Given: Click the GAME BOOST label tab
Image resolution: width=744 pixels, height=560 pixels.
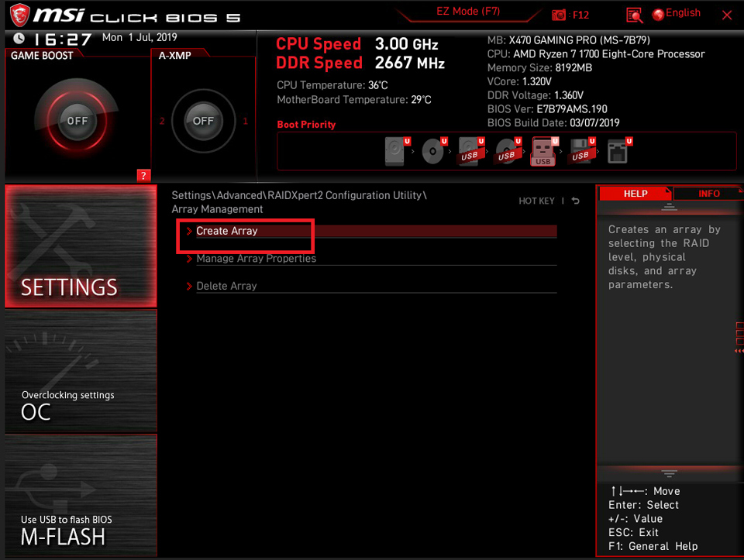Looking at the screenshot, I should [x=42, y=56].
